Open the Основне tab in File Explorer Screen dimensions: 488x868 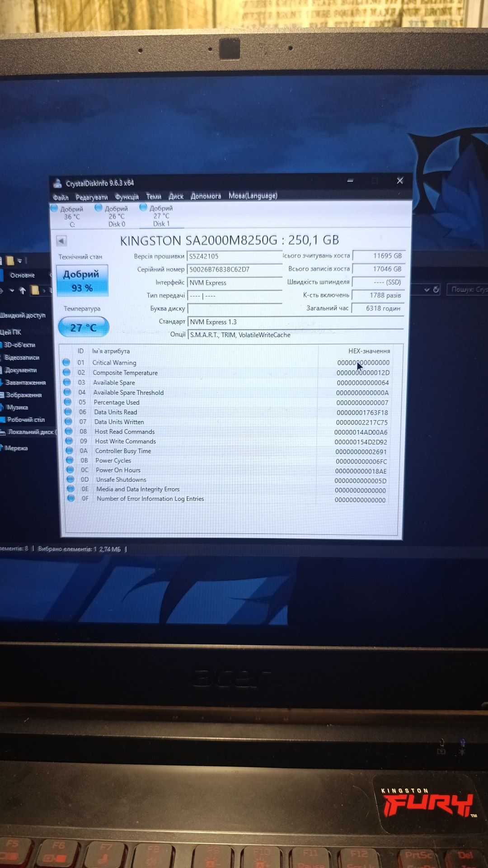click(22, 275)
